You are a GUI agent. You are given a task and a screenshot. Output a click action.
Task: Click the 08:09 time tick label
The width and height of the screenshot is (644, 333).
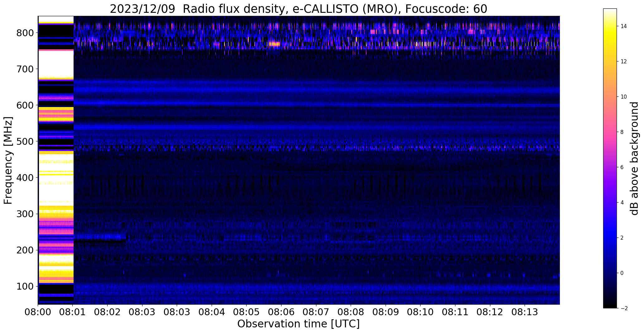pyautogui.click(x=386, y=312)
